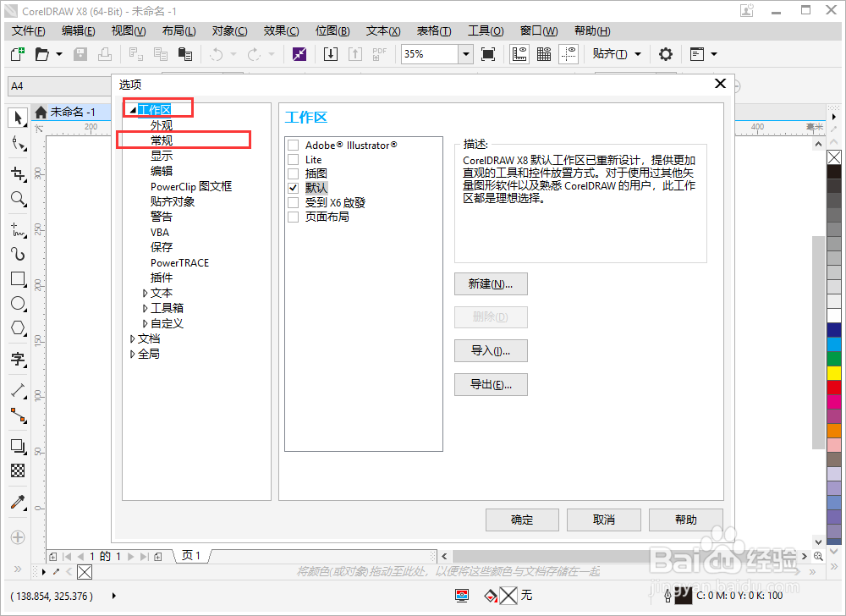This screenshot has width=846, height=616.
Task: Select the Color Eyedropper tool
Action: [18, 502]
